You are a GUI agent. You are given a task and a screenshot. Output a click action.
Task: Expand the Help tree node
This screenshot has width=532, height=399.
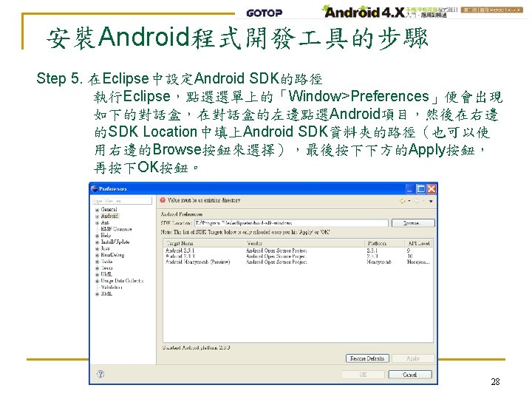(x=97, y=236)
